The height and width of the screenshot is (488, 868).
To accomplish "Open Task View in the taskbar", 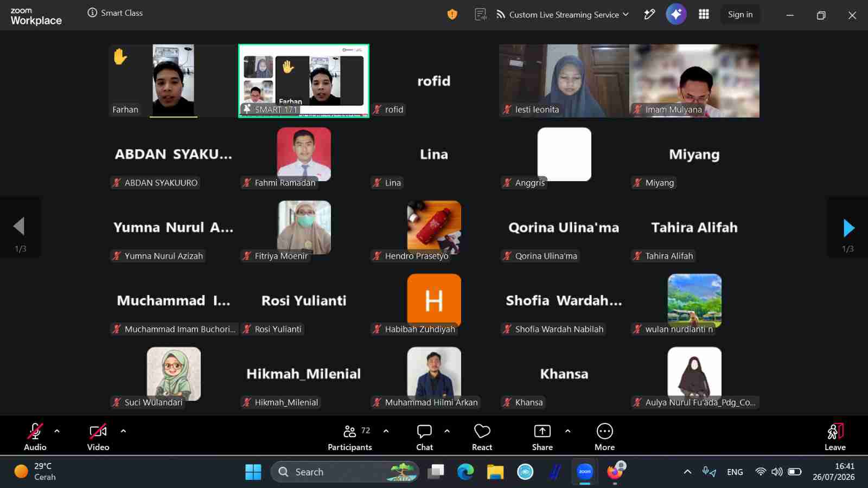I will (436, 472).
